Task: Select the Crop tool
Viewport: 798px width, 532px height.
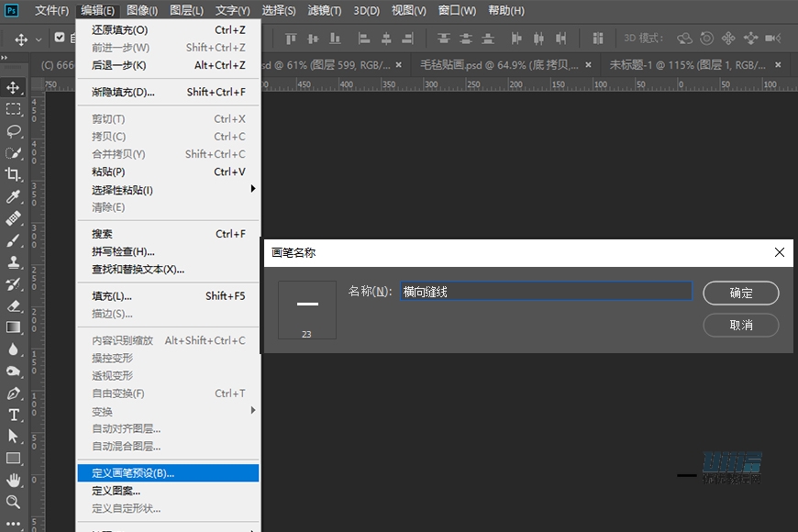Action: 13,174
